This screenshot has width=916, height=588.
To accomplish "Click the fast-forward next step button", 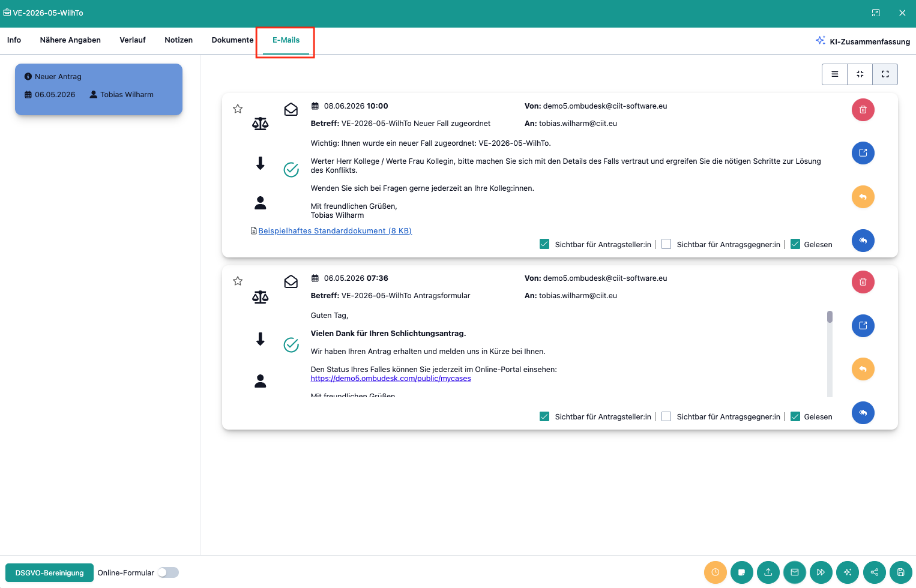I will (x=821, y=572).
